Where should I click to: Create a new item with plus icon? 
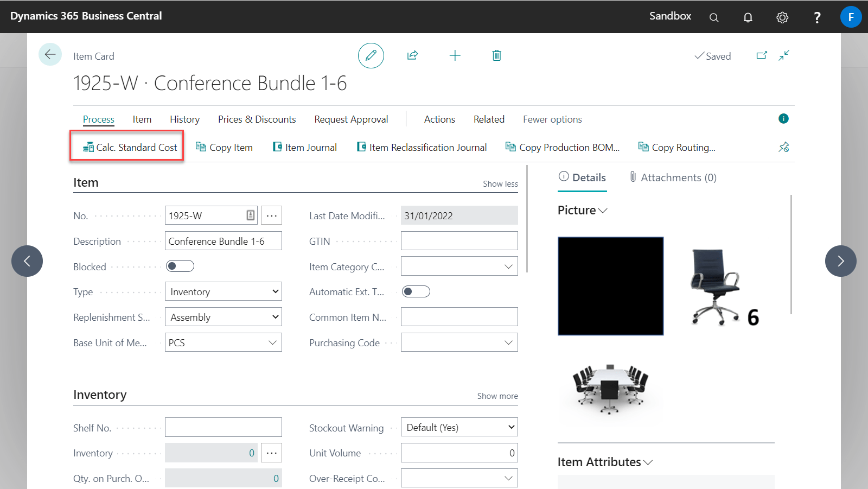[x=455, y=55]
